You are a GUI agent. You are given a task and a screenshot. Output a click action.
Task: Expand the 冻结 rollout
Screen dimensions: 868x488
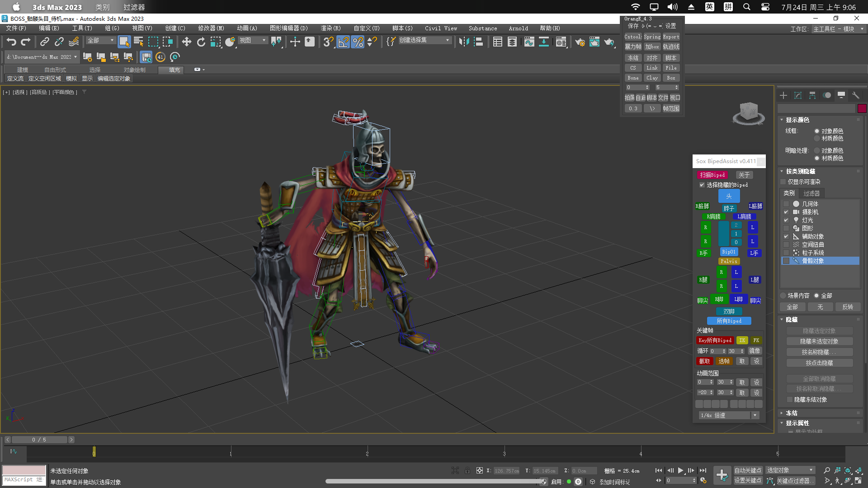[791, 413]
